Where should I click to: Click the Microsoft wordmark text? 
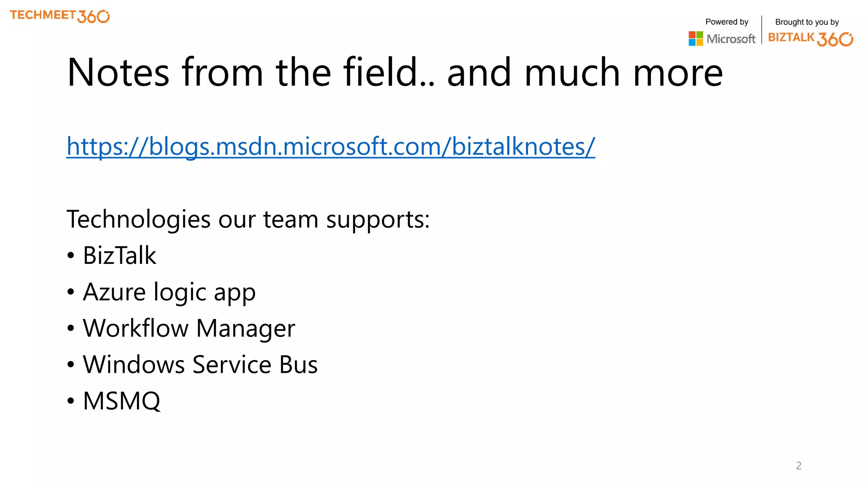(731, 39)
